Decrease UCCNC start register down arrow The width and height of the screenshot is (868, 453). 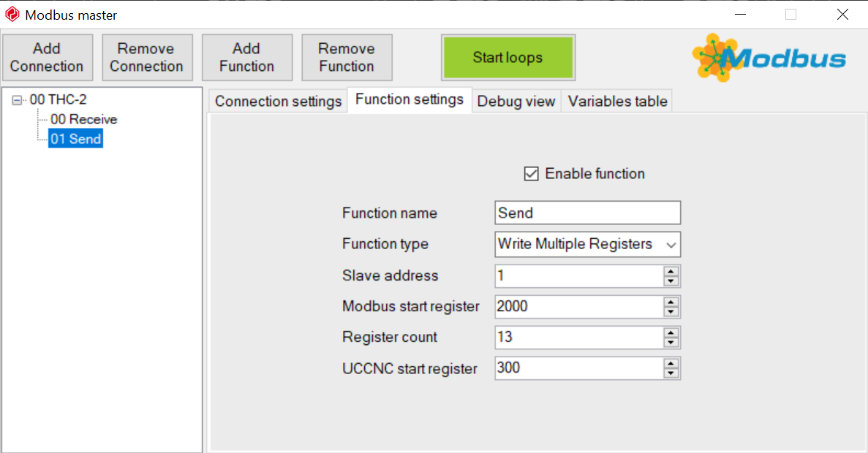point(671,373)
